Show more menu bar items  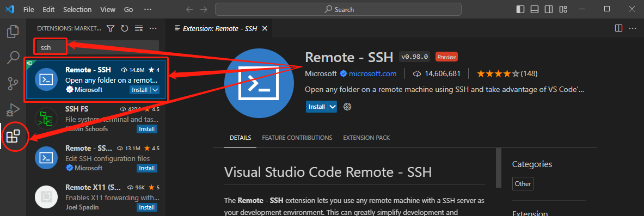[148, 9]
